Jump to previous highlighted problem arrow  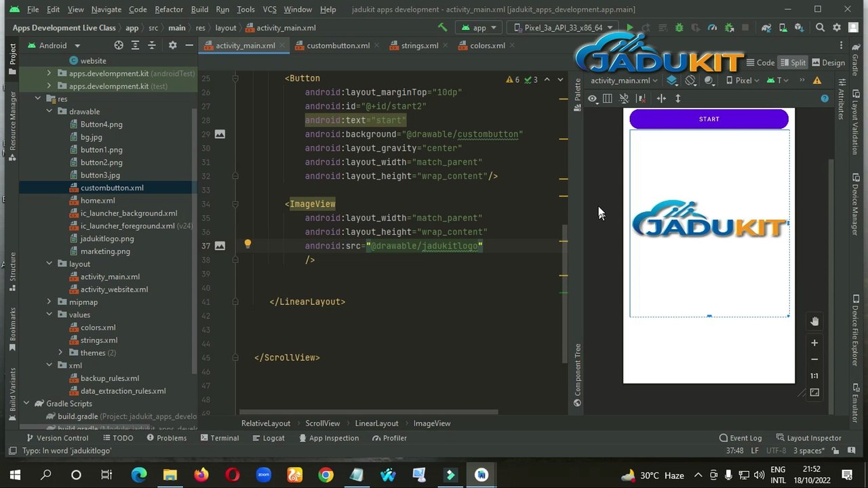click(x=547, y=79)
